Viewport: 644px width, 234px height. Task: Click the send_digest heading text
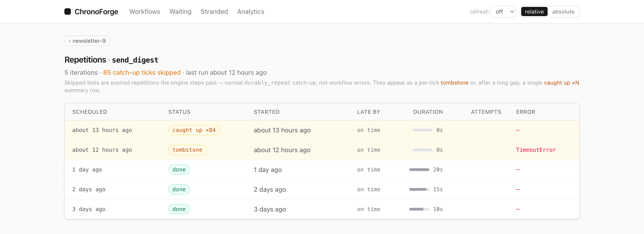135,60
